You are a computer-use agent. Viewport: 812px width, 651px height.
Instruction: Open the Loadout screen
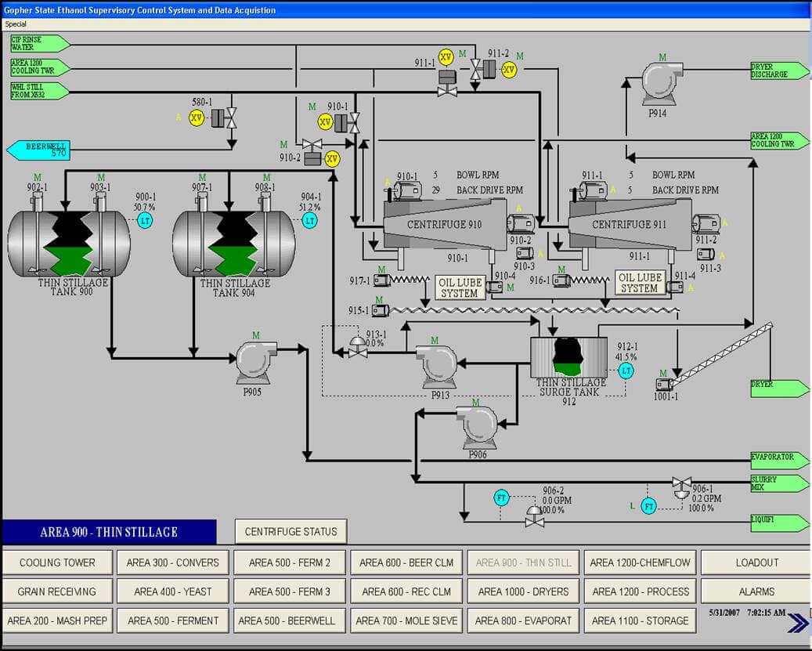click(x=756, y=562)
